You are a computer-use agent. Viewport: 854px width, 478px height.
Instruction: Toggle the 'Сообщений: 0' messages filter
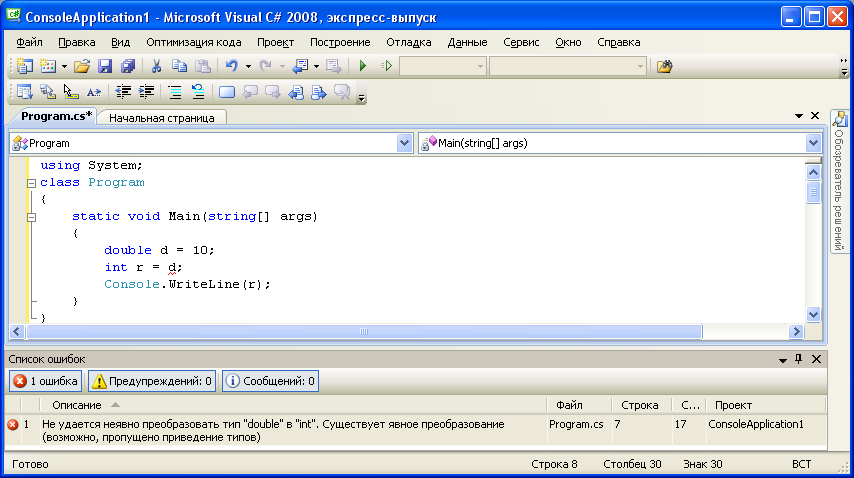tap(270, 381)
